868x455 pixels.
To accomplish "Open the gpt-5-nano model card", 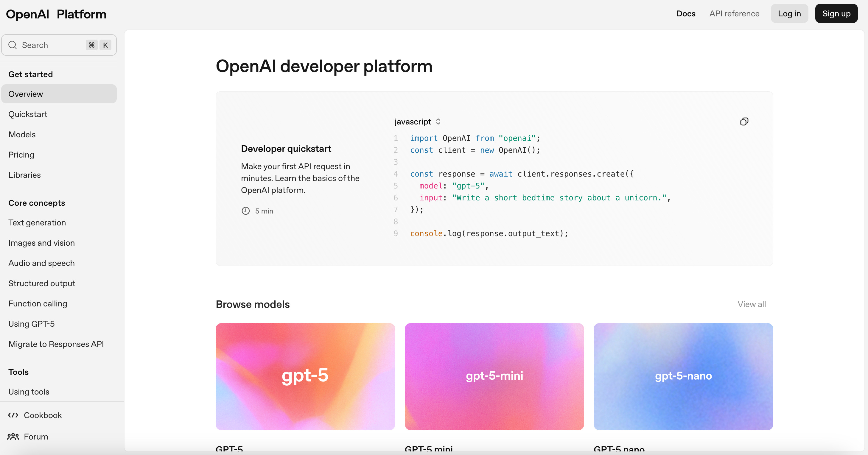I will tap(683, 376).
